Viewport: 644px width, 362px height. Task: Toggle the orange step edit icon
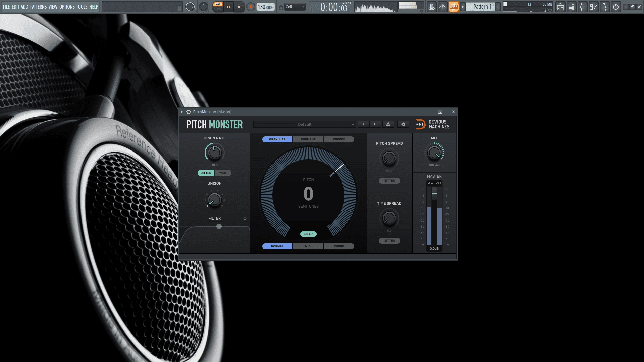tap(454, 7)
